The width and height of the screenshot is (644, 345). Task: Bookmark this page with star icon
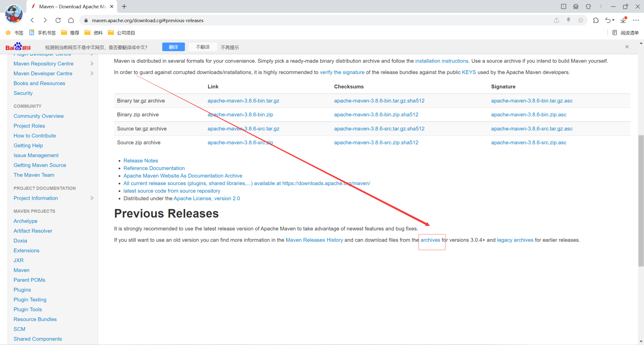click(x=581, y=20)
